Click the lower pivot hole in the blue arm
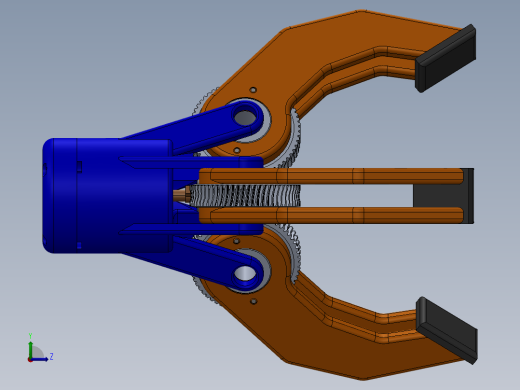 pos(245,274)
